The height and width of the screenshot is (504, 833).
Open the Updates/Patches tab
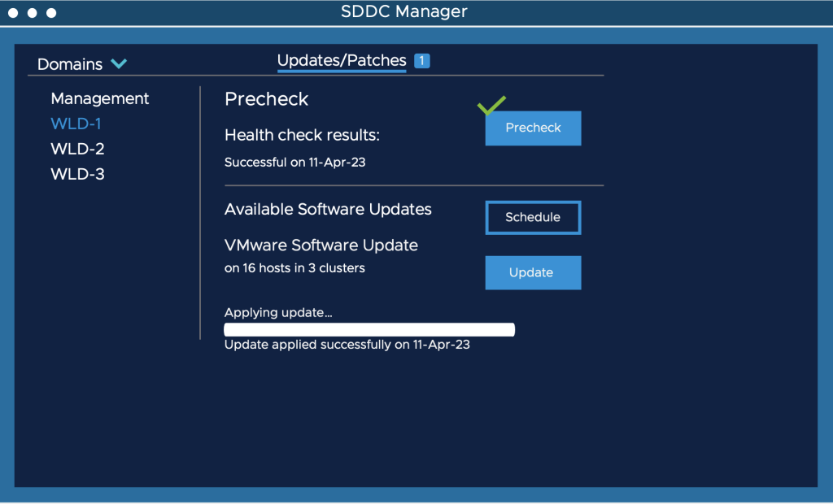[342, 60]
